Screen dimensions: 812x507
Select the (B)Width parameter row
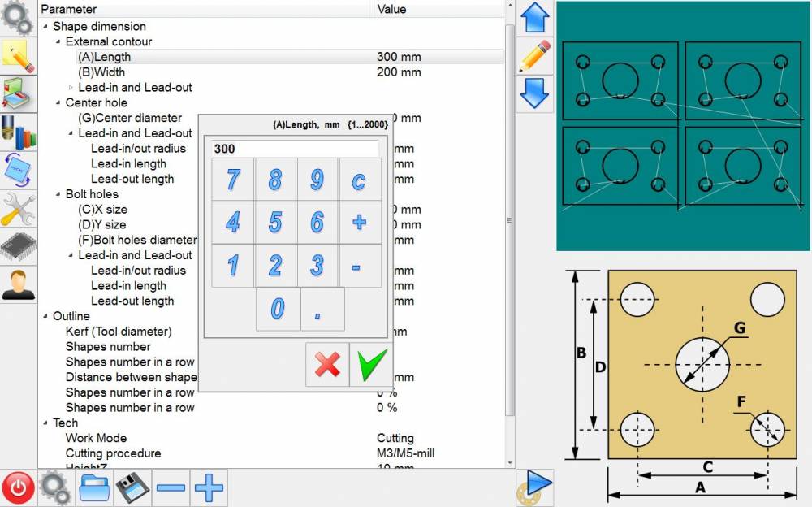click(101, 72)
